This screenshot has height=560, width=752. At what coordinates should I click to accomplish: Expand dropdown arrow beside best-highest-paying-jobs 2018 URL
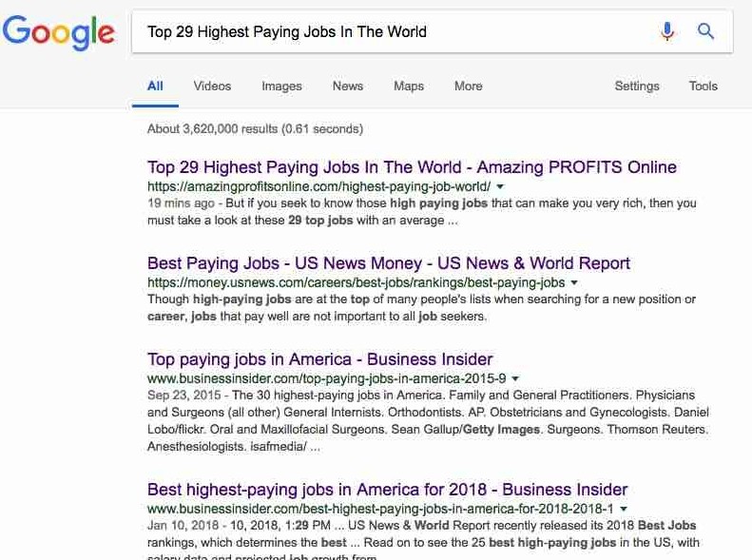(623, 509)
